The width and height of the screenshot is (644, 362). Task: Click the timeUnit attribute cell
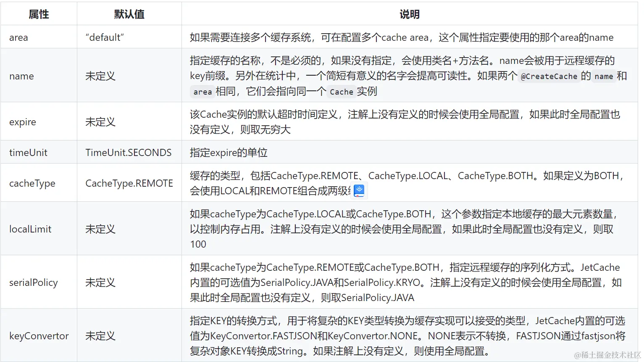click(28, 152)
